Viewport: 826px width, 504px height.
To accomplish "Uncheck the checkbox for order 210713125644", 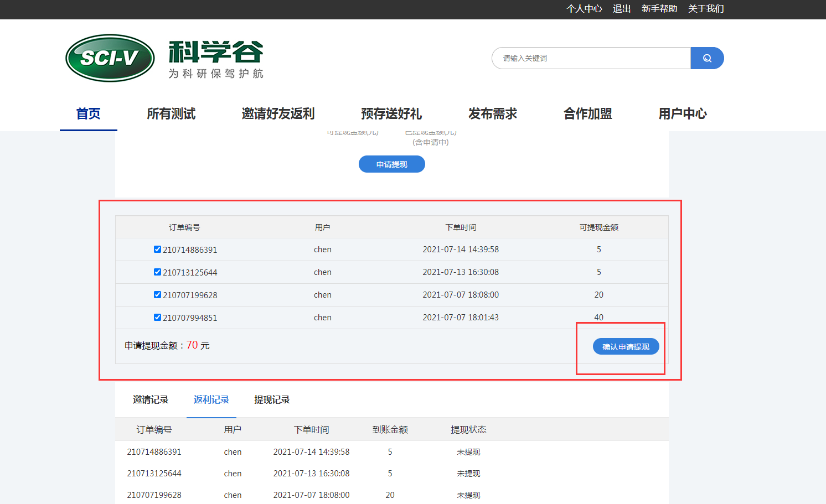I will pos(157,272).
